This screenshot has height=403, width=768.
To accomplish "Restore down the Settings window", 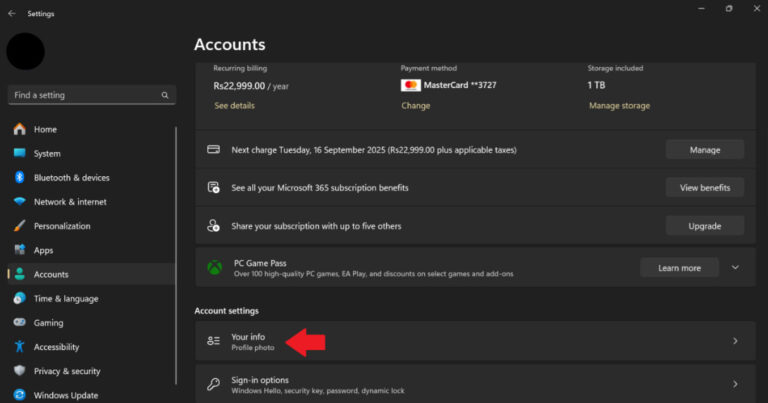I will click(x=729, y=9).
